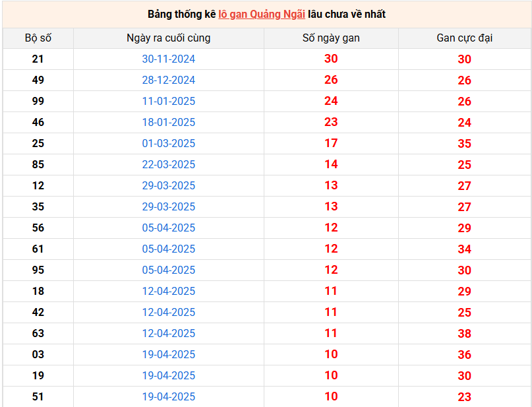Click number 99 in the Bộ số column
This screenshot has width=532, height=407.
click(x=38, y=101)
